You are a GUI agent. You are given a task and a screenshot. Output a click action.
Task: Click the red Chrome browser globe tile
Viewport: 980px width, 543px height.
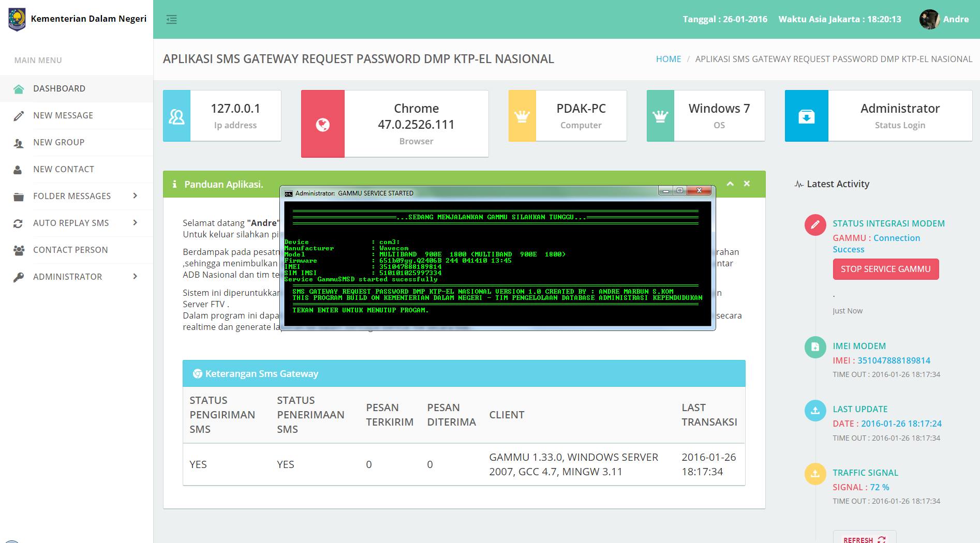click(323, 124)
